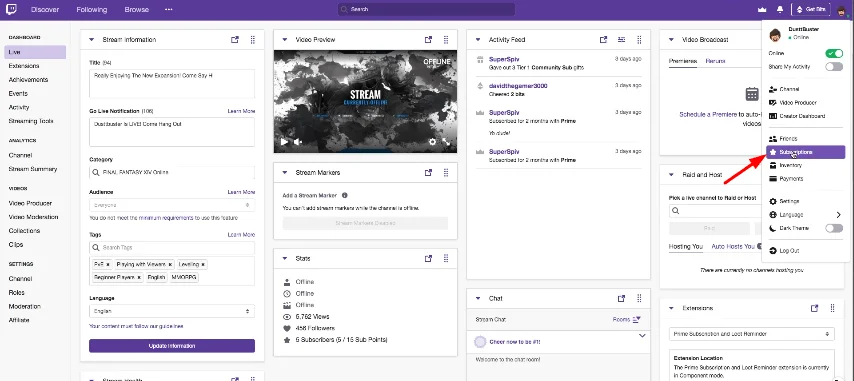Click the Video Preview drag handle icon
This screenshot has height=381, width=854.
[x=446, y=40]
